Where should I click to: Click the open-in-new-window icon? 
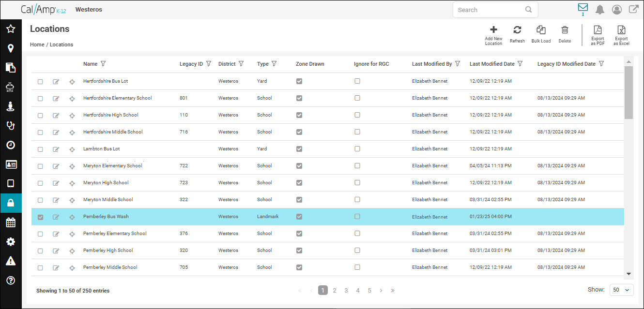coord(633,9)
